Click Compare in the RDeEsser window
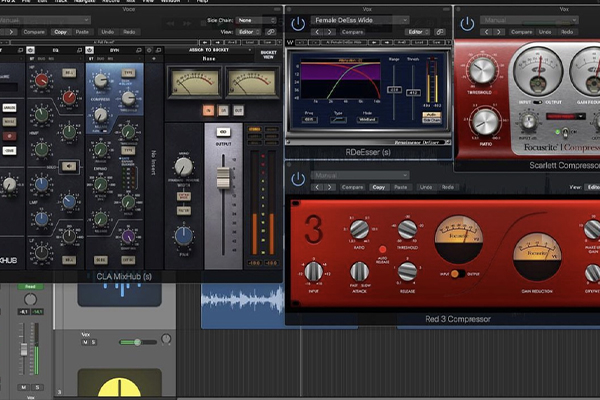The height and width of the screenshot is (400, 600). coord(352,32)
